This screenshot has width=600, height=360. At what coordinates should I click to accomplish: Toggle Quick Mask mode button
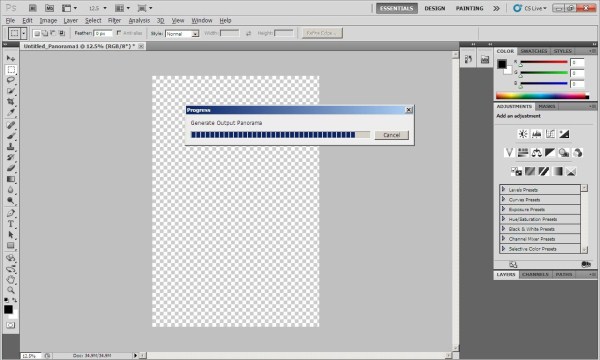11,325
